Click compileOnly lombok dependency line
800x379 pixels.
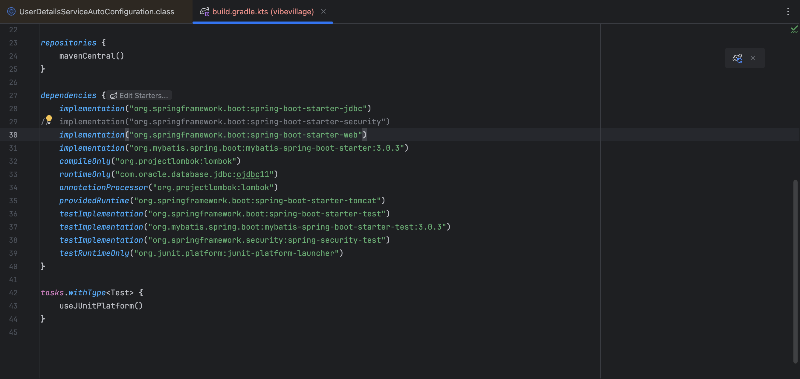point(150,161)
